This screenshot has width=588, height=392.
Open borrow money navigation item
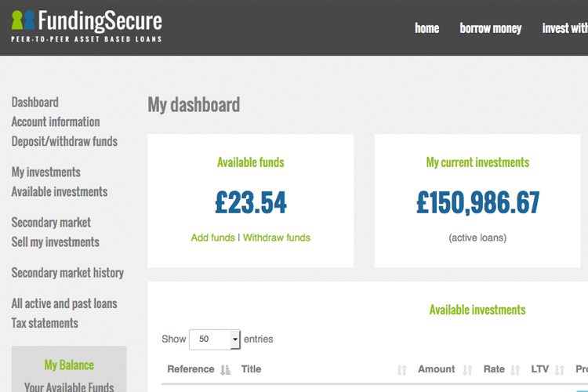pyautogui.click(x=491, y=28)
